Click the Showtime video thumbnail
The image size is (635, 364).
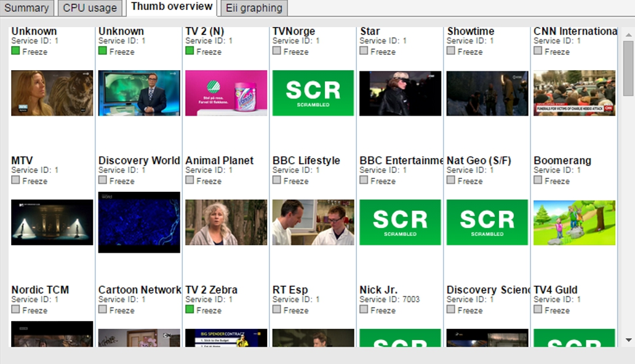487,93
